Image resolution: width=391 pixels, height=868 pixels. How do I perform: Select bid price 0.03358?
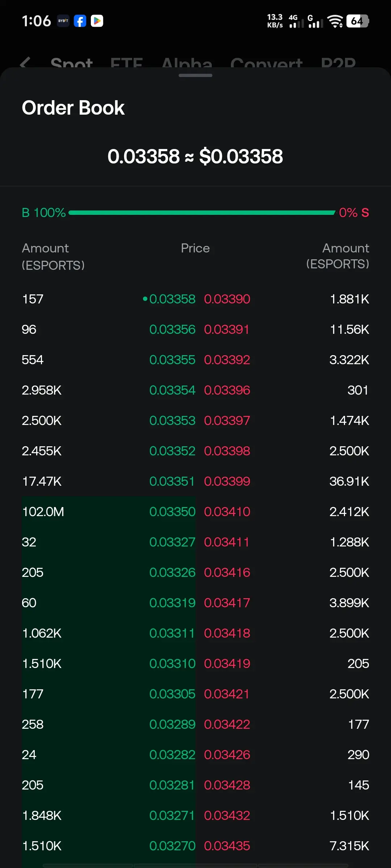coord(172,299)
